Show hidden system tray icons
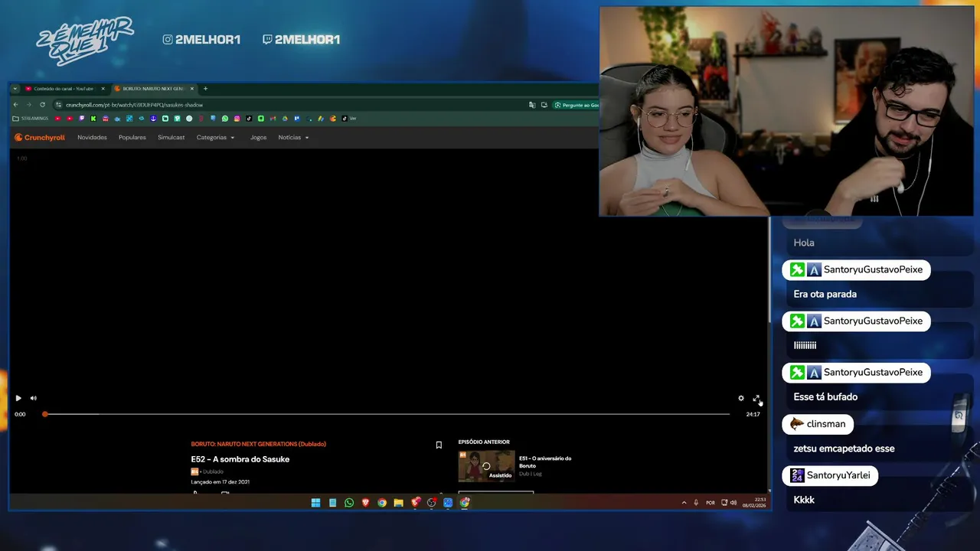The height and width of the screenshot is (551, 980). coord(684,503)
